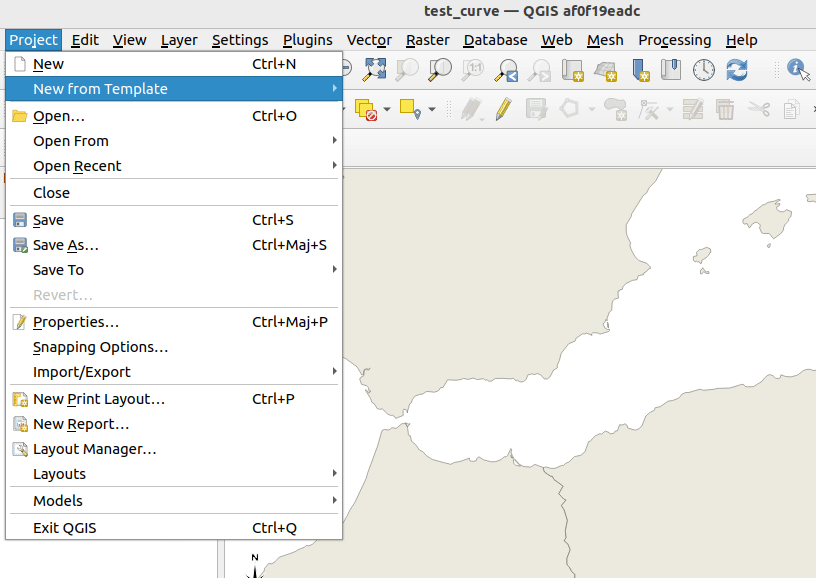Screen dimensions: 816x578
Task: Toggle Editing with the pencil icon
Action: [503, 108]
